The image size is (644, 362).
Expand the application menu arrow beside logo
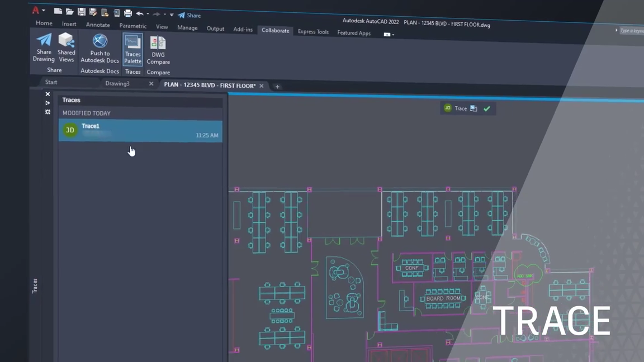[x=43, y=11]
